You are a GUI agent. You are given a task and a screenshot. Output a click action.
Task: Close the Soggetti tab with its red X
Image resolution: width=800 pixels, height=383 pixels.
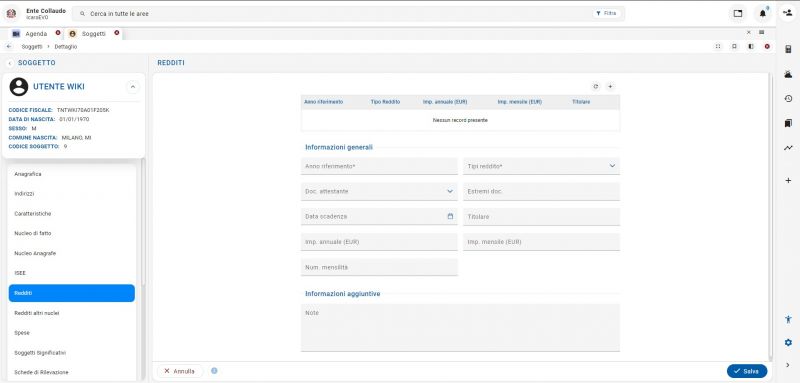pos(117,33)
